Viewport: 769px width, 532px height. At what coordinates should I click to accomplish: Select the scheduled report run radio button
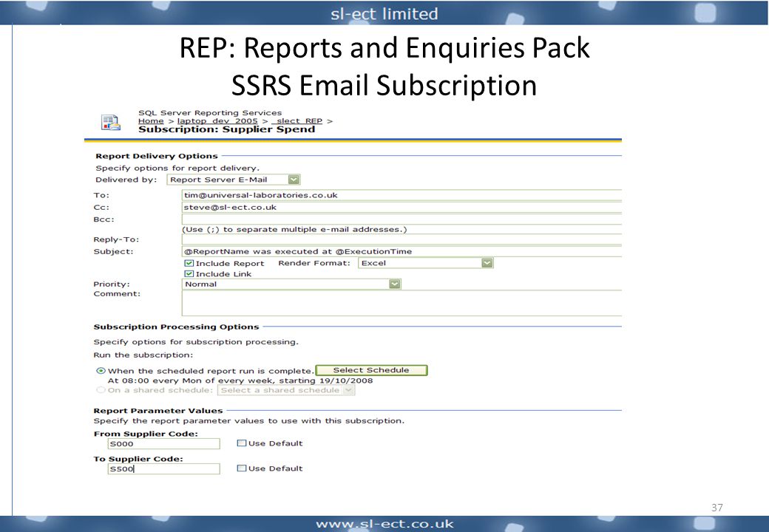[x=101, y=371]
